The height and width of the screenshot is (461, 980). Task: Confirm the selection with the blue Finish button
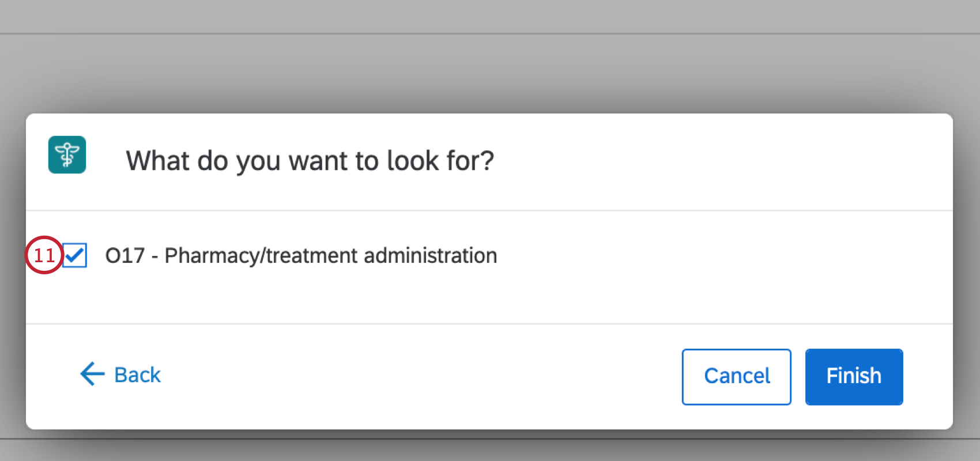point(854,376)
